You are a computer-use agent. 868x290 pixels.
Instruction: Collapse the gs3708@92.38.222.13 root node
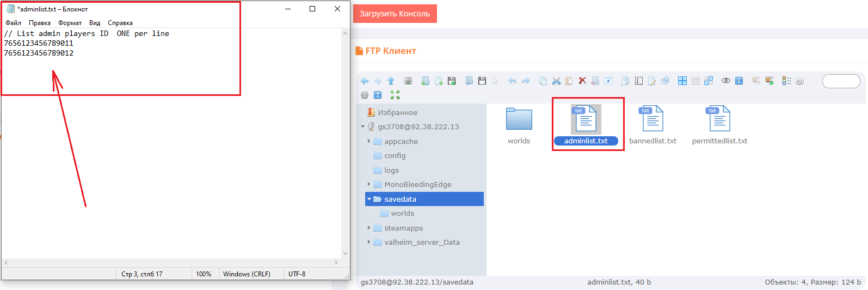pos(362,126)
